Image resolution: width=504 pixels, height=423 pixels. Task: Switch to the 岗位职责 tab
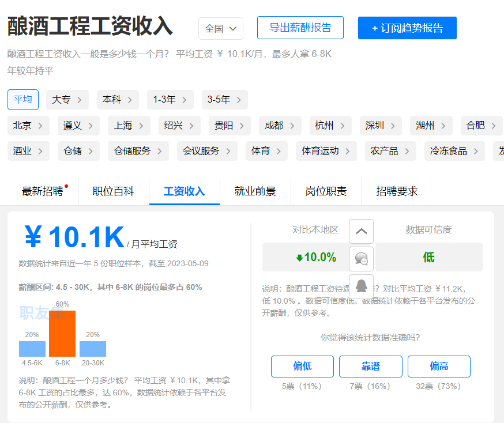326,191
